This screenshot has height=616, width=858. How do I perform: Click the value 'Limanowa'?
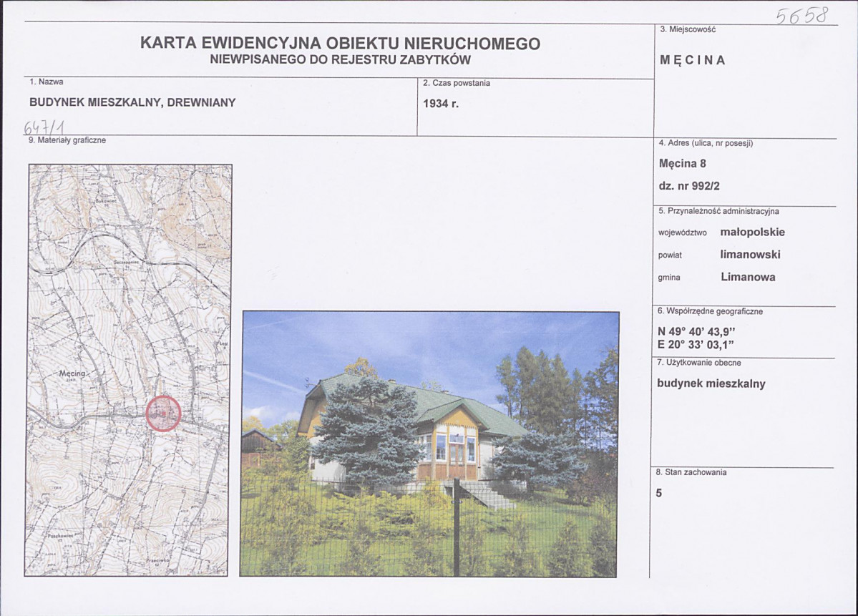tap(748, 277)
